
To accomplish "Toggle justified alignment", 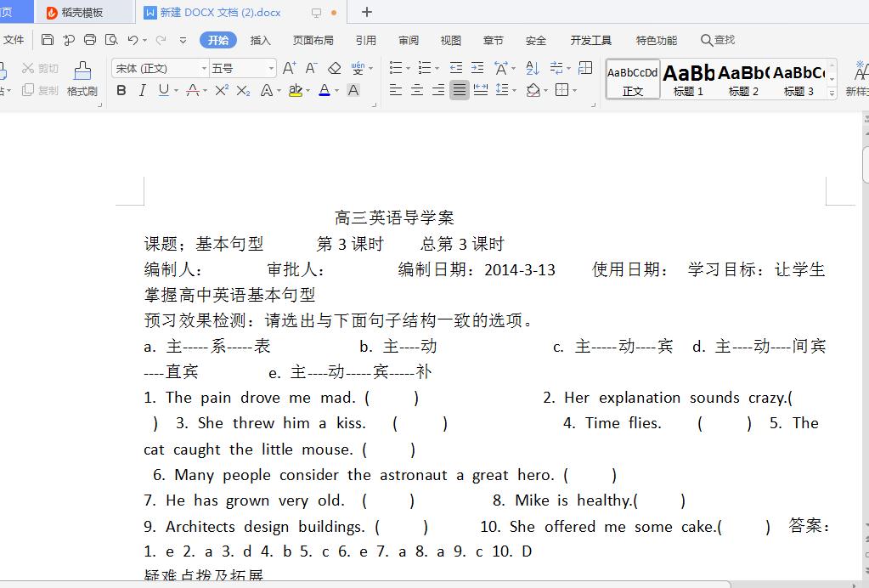I will [x=459, y=90].
